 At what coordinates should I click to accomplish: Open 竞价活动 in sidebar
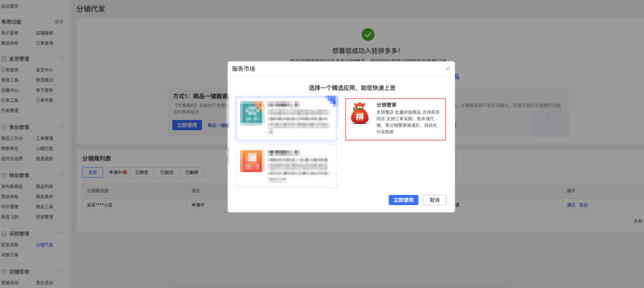[x=44, y=283]
